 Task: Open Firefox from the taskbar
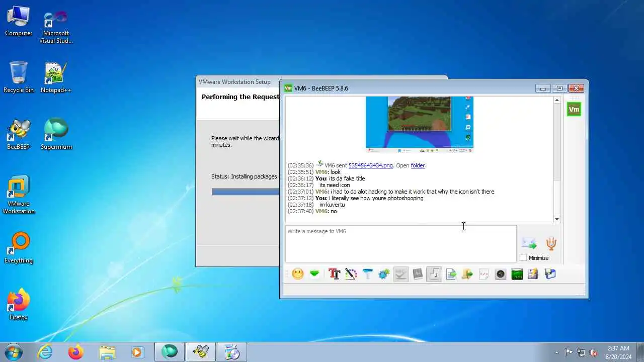point(76,352)
